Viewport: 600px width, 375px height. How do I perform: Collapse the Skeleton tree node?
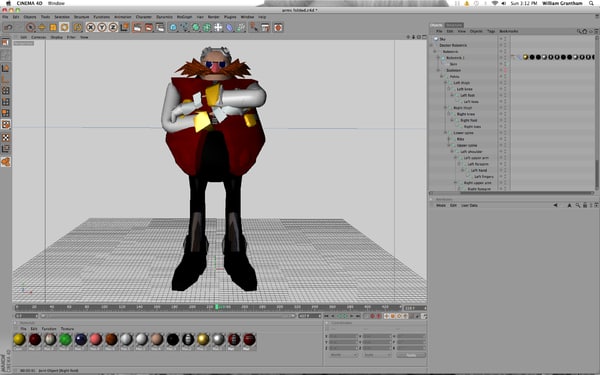[x=439, y=70]
